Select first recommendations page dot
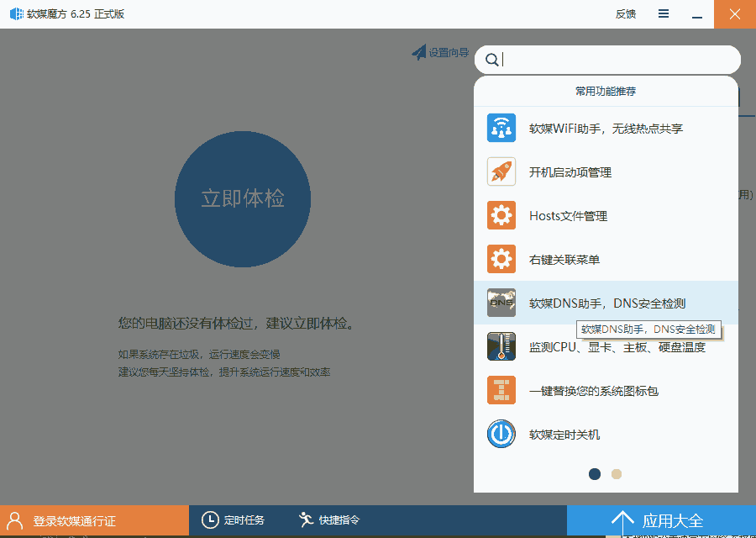The width and height of the screenshot is (756, 538). tap(595, 474)
